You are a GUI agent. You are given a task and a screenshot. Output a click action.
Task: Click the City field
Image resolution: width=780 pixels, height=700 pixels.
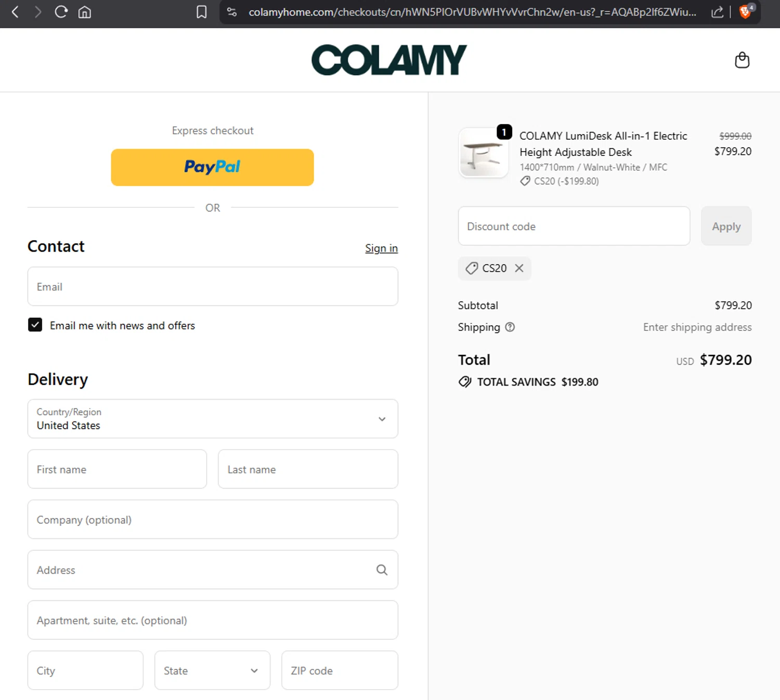[x=85, y=670]
